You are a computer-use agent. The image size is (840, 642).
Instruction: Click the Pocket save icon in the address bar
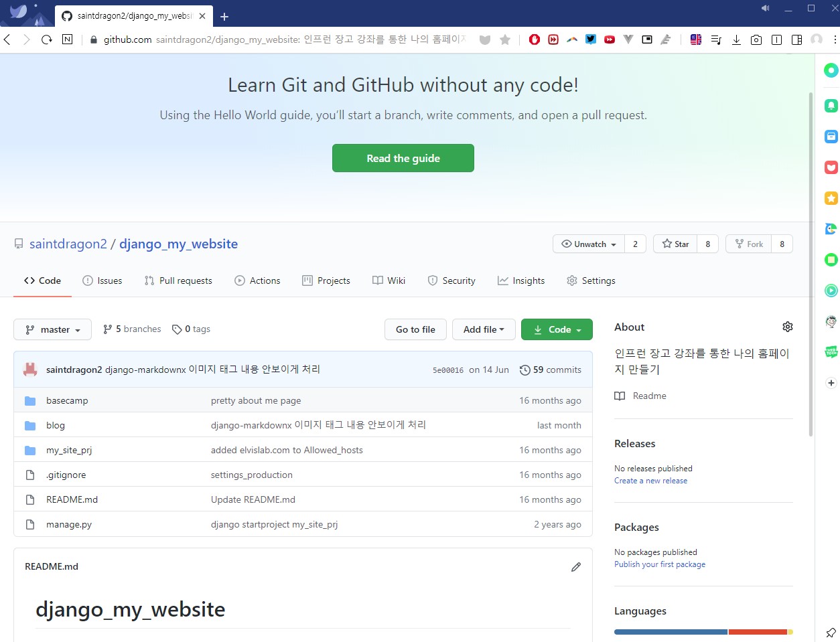point(485,39)
